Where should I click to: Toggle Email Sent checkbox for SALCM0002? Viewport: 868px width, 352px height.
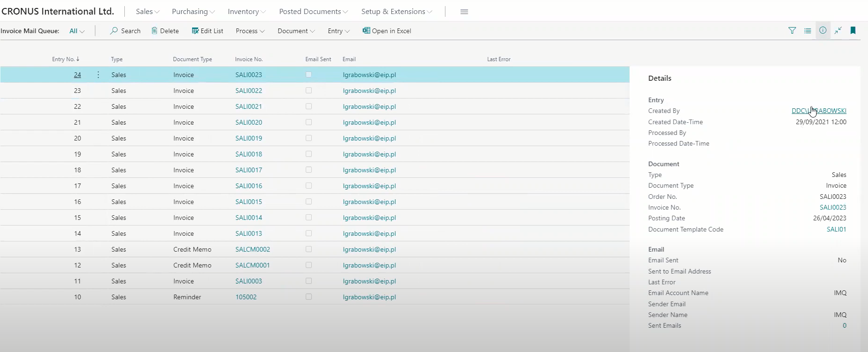pyautogui.click(x=308, y=249)
